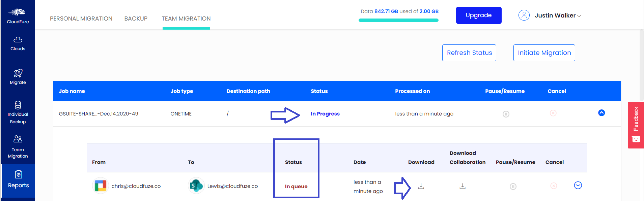Viewport: 644px width, 201px height.
Task: Click the Refresh Status button
Action: (x=469, y=53)
